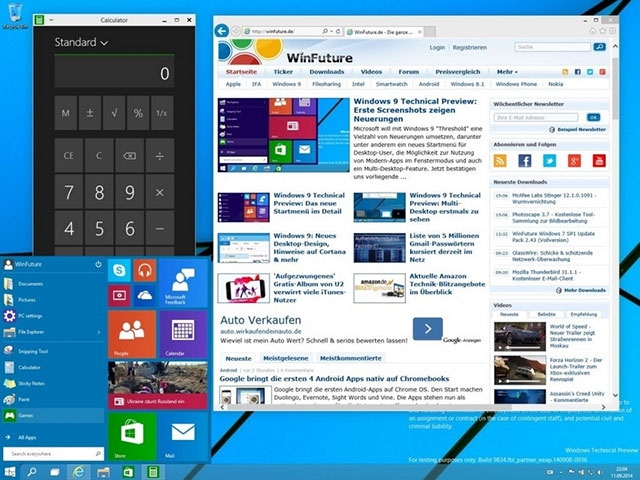Click the M memory key in Calculator
The image size is (640, 480).
[66, 113]
